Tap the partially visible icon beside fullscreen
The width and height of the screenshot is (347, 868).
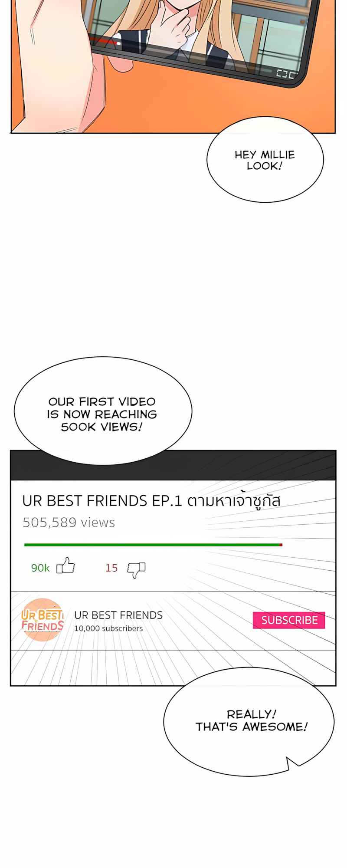tap(293, 75)
